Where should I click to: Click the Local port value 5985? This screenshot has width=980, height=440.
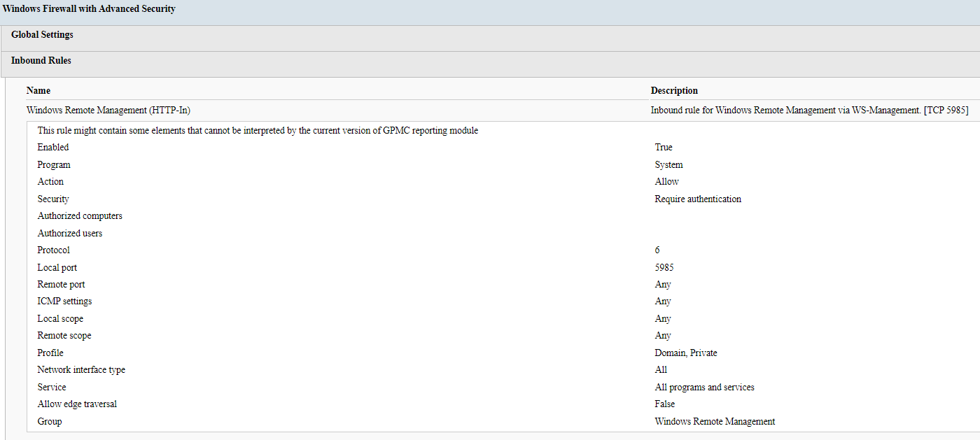click(x=664, y=267)
